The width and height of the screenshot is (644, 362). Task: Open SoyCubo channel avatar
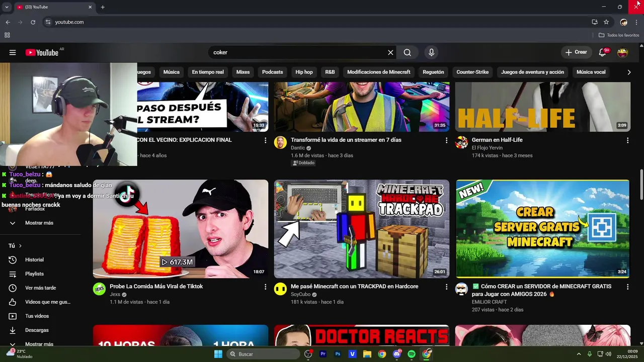(x=280, y=289)
